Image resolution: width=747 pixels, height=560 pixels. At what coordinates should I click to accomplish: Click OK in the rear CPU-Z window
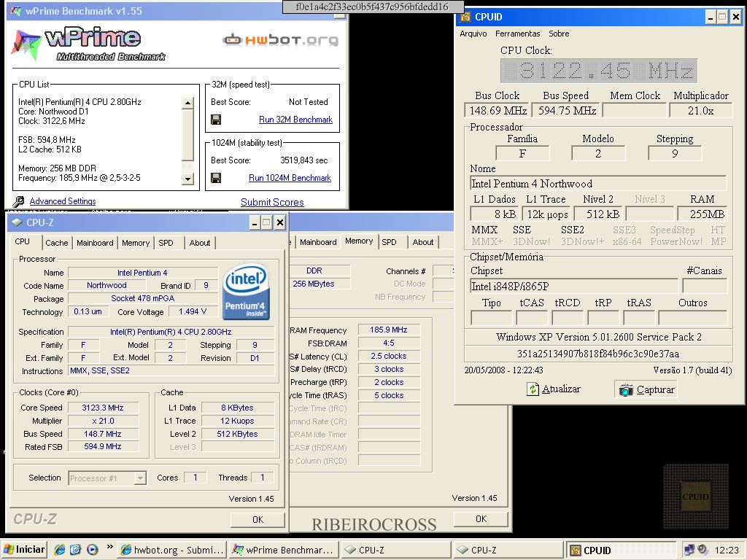(x=481, y=519)
